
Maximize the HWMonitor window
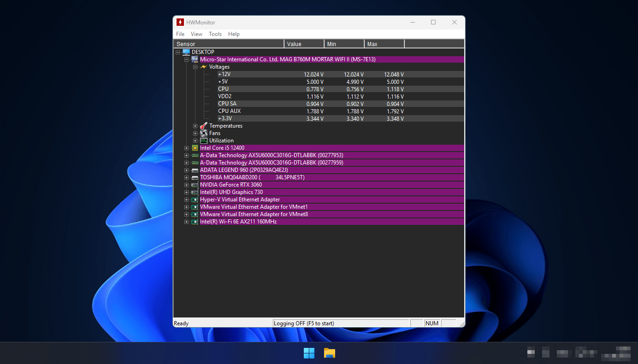pyautogui.click(x=433, y=22)
